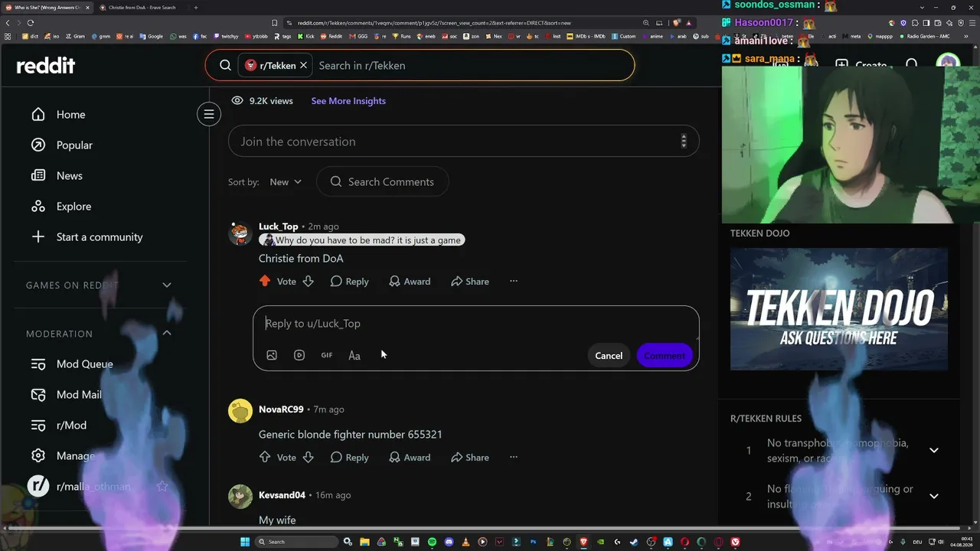Open Spotify from the taskbar
This screenshot has width=980, height=551.
point(432,542)
